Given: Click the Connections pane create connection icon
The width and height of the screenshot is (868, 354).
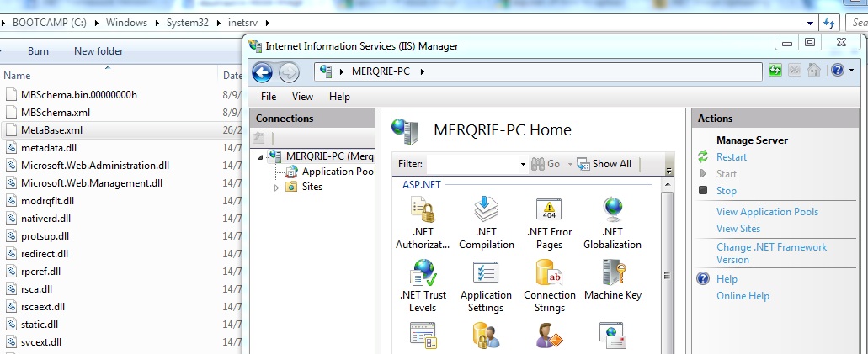Looking at the screenshot, I should point(258,138).
